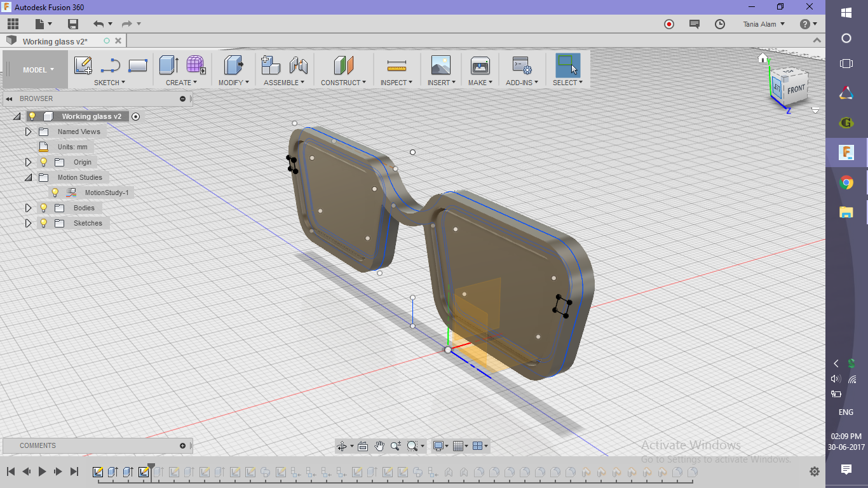Open the data panel grid icon
Viewport: 868px width, 488px height.
point(13,24)
